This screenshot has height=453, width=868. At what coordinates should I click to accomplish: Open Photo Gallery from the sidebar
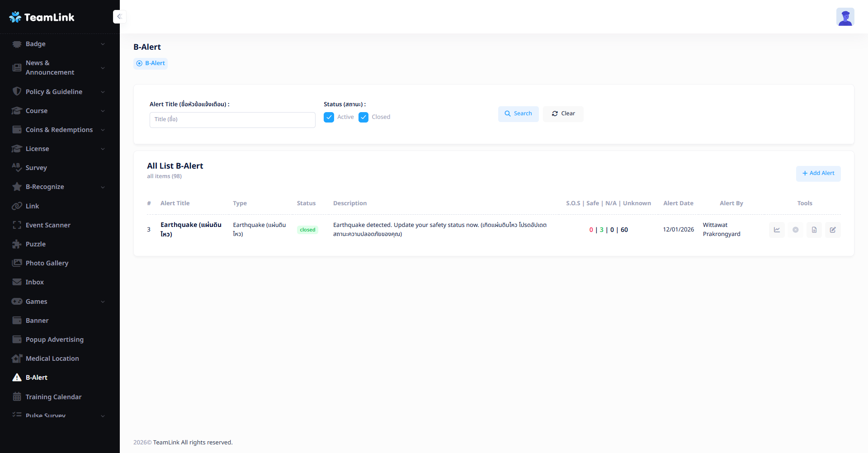[47, 263]
